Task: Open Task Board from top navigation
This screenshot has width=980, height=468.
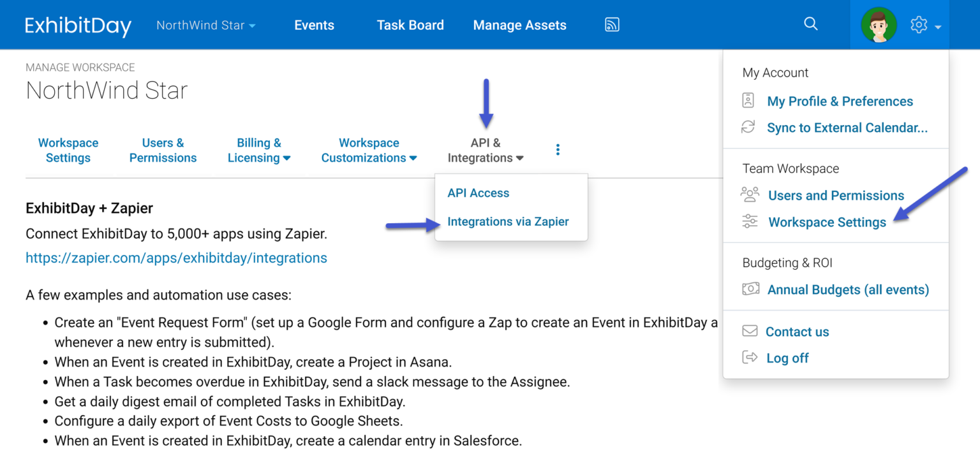Action: (x=410, y=25)
